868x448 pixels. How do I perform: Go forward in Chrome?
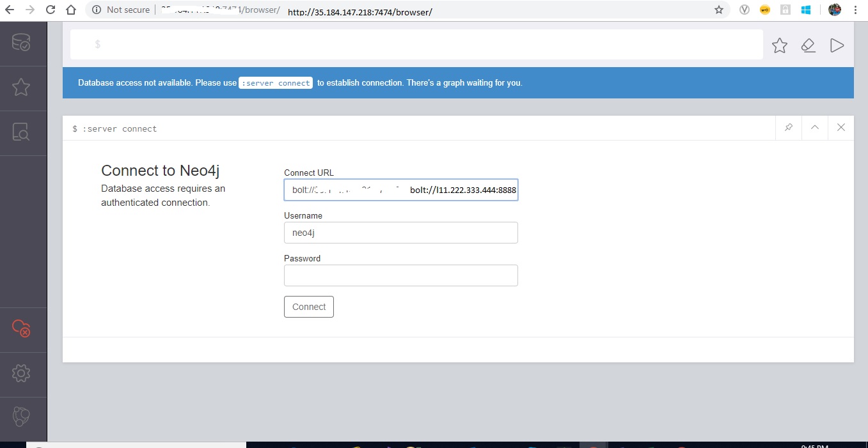(x=30, y=10)
